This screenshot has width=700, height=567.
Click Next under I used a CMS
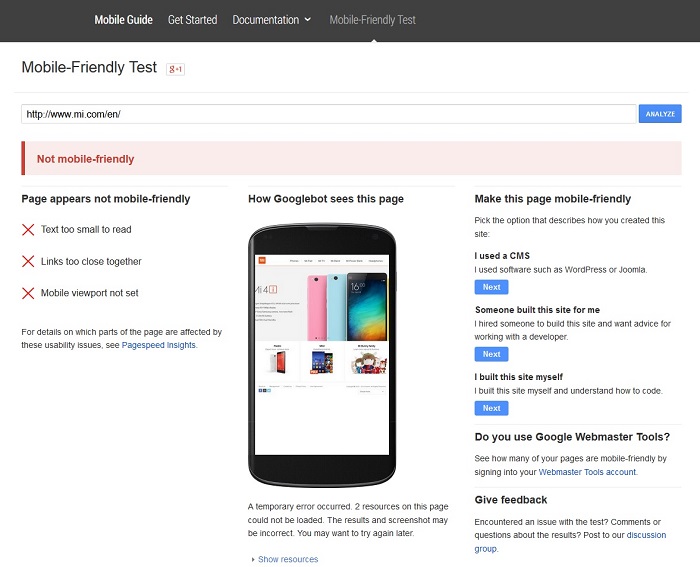[x=491, y=287]
